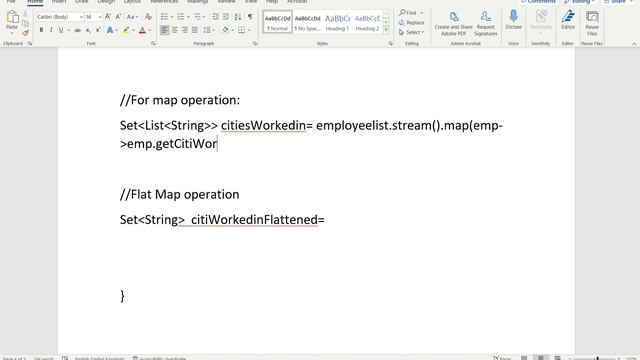Screen dimensions: 640x360
Task: Open the font size dropdown
Action: [x=100, y=17]
